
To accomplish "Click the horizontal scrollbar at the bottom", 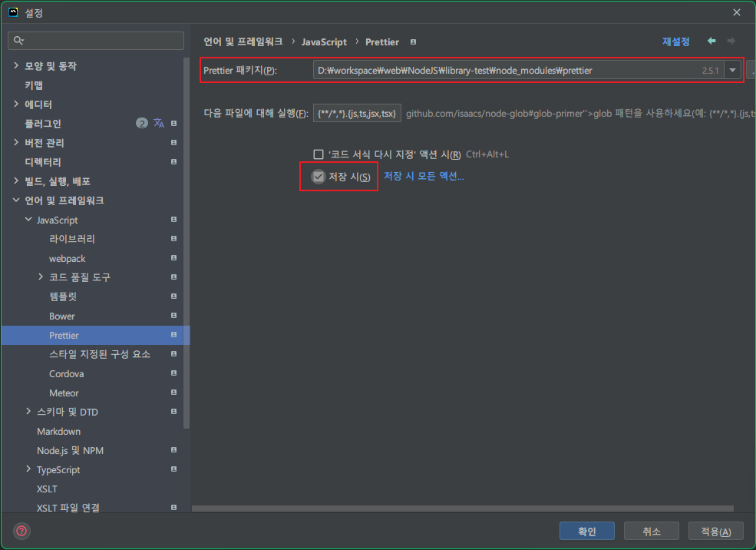I will pos(462,509).
